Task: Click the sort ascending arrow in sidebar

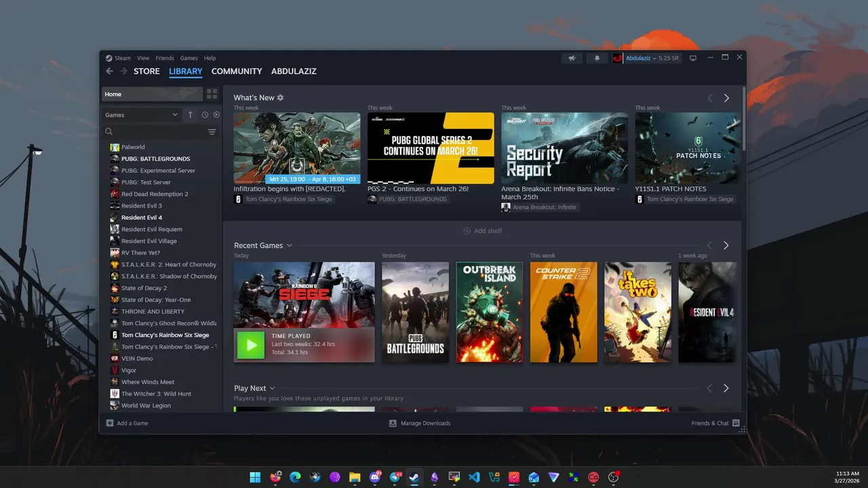Action: (x=190, y=115)
